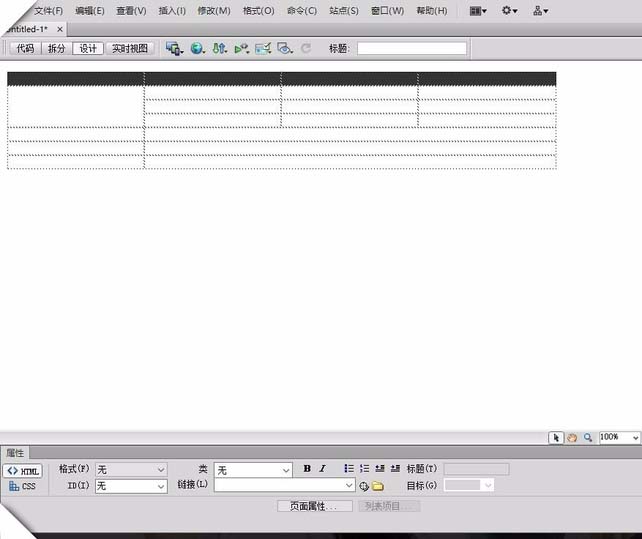
Task: Open file management up-down arrows icon
Action: (x=219, y=49)
